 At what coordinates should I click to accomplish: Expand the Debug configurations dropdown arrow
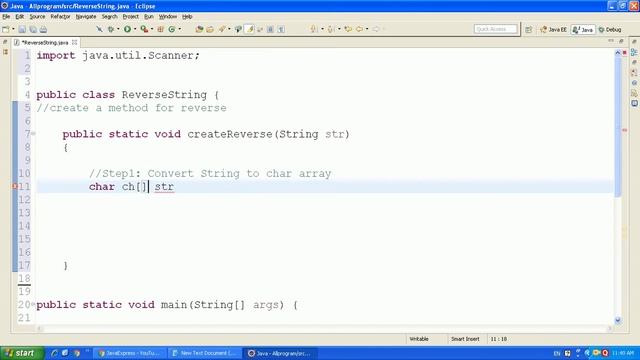118,29
